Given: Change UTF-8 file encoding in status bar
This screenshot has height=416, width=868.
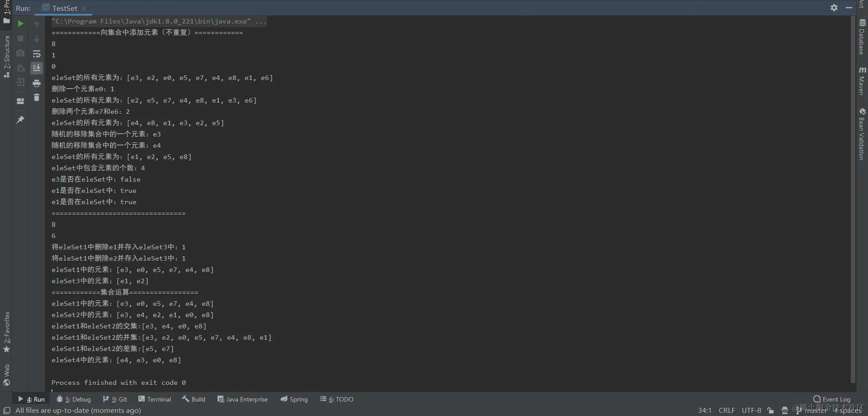Looking at the screenshot, I should point(751,411).
